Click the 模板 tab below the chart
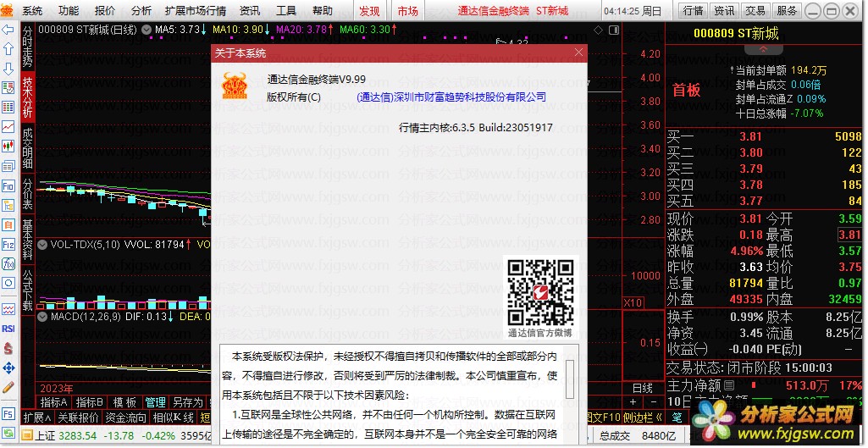The image size is (868, 448). 124,402
